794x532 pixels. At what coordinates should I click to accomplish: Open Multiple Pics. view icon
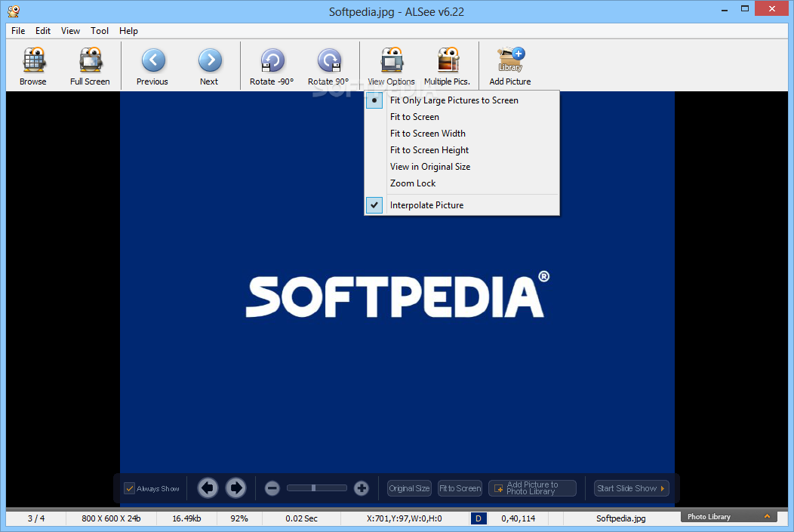click(448, 60)
